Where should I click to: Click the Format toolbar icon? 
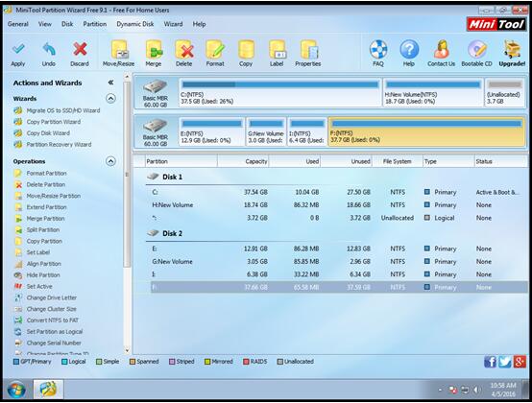pos(215,50)
